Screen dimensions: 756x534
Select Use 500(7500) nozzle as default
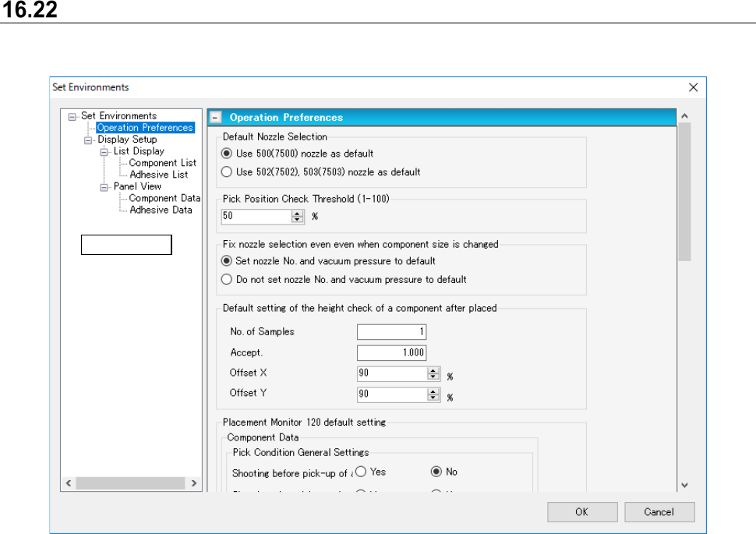point(227,154)
